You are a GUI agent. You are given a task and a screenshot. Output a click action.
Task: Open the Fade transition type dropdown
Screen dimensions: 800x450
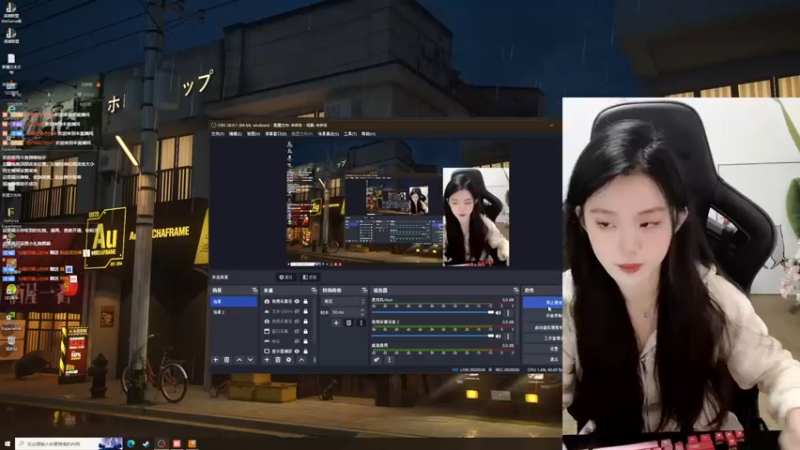[343, 302]
